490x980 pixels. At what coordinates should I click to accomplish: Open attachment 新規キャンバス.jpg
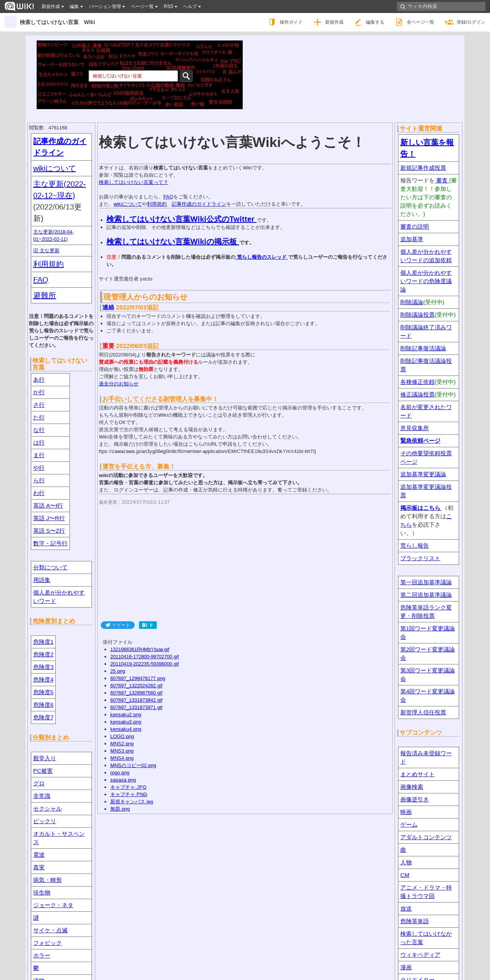tap(131, 802)
